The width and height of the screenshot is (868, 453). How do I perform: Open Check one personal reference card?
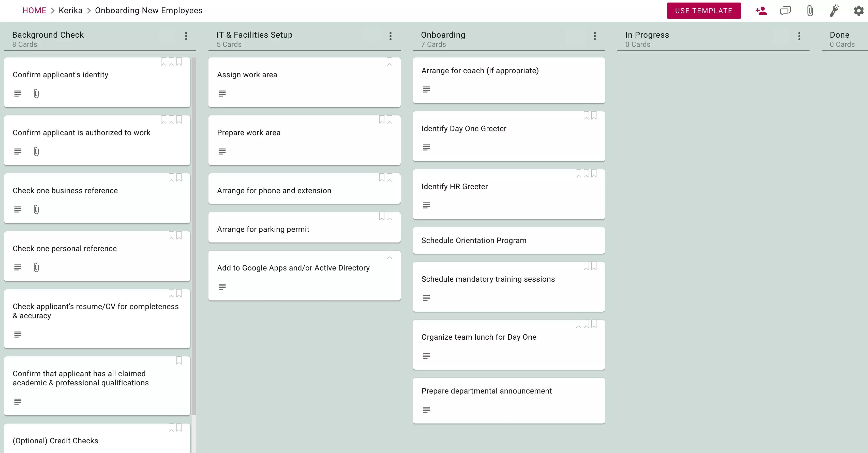click(97, 256)
